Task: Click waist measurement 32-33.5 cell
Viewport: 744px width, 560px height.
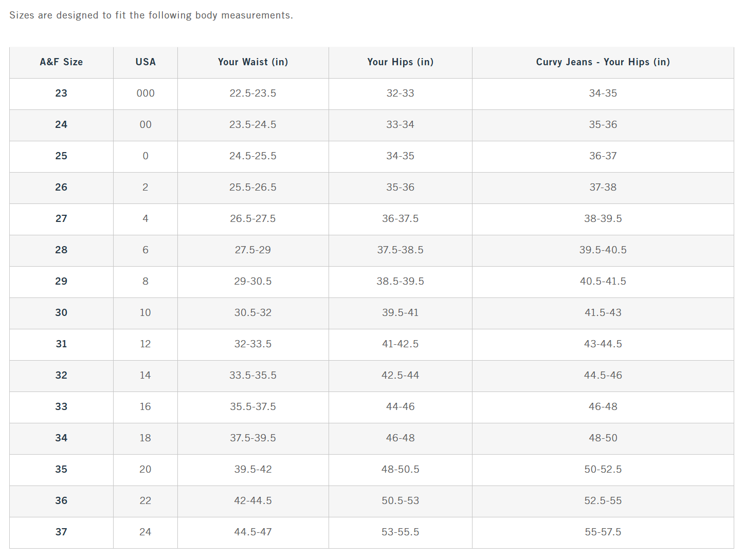Action: coord(253,344)
